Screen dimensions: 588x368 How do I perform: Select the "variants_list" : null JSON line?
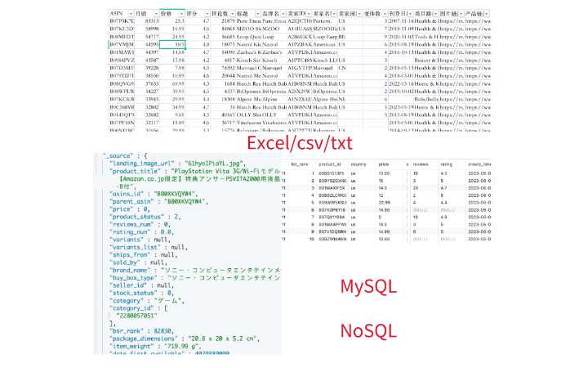[149, 248]
